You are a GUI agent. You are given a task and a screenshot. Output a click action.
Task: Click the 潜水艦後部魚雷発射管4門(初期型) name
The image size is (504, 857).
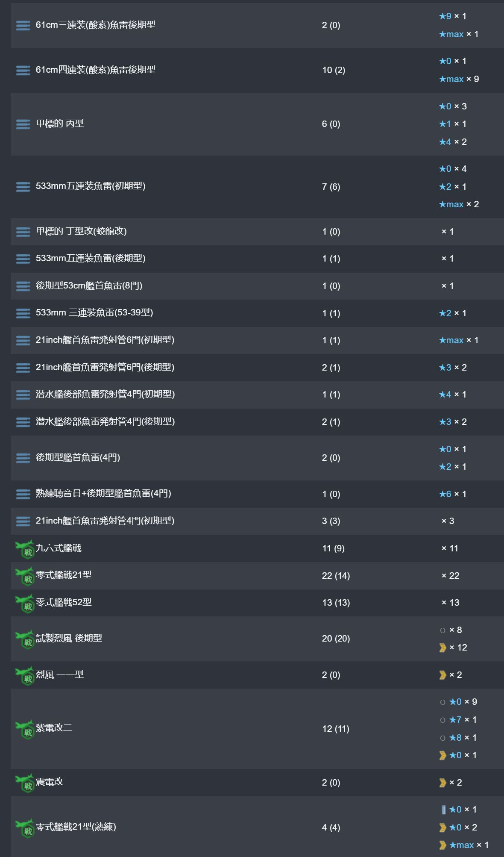coord(105,394)
